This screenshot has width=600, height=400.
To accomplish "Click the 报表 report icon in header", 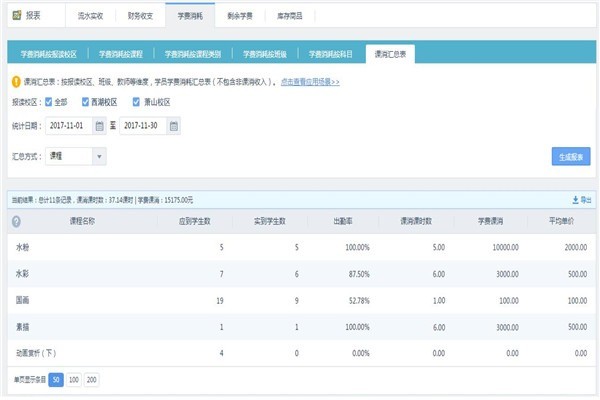I will [x=14, y=16].
